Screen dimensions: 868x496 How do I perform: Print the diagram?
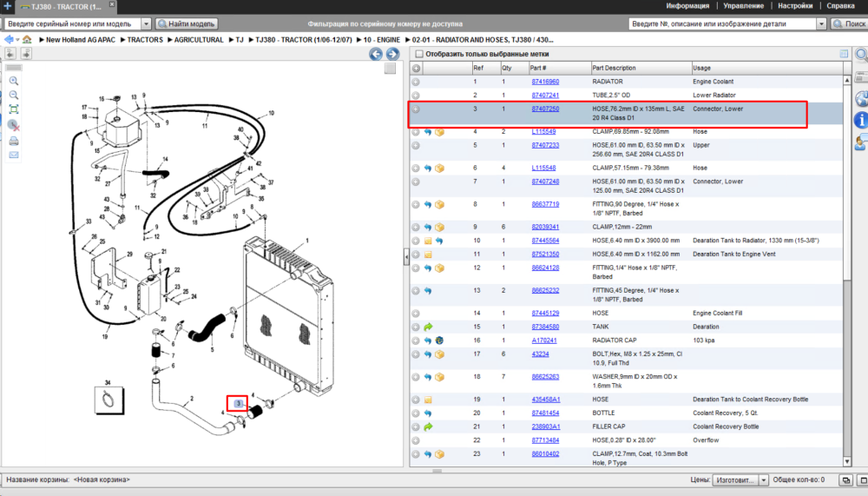point(14,141)
